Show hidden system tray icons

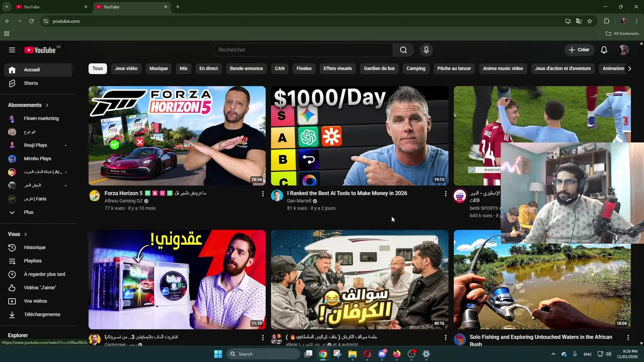pos(553,354)
